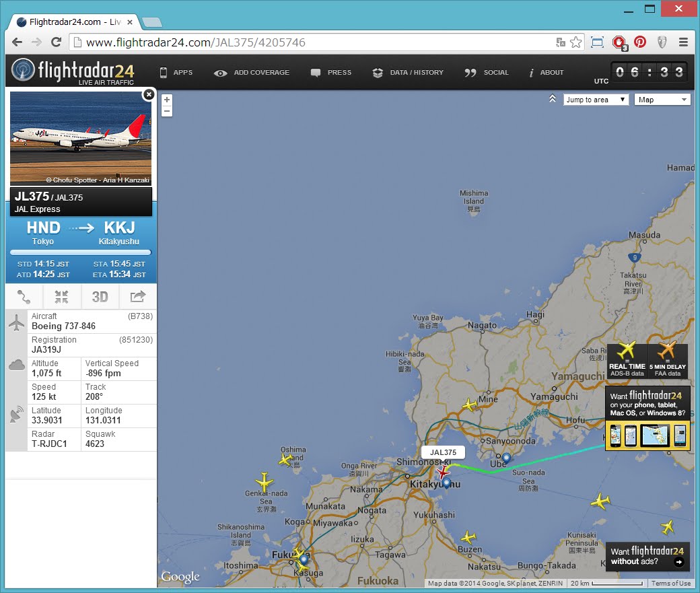Screen dimensions: 700x593
Task: Select the plane over Genkai-nada Sea
Action: click(x=265, y=482)
